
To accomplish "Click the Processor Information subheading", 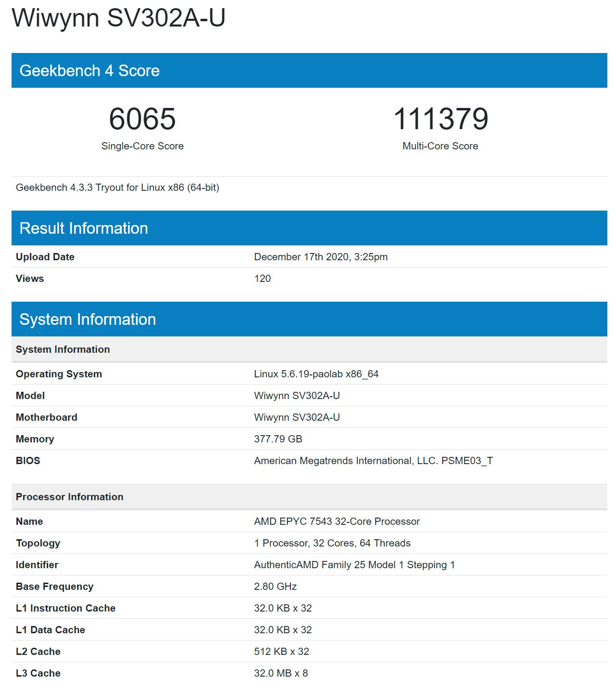I will click(x=309, y=497).
